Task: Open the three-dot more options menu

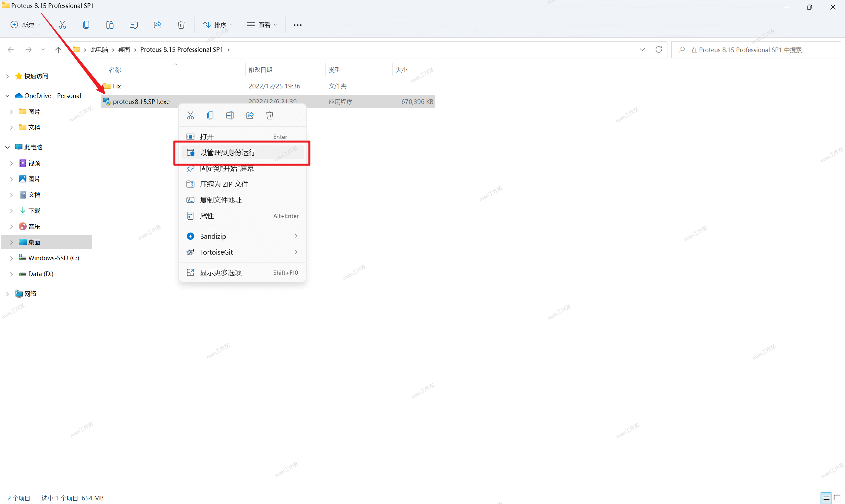Action: pos(298,25)
